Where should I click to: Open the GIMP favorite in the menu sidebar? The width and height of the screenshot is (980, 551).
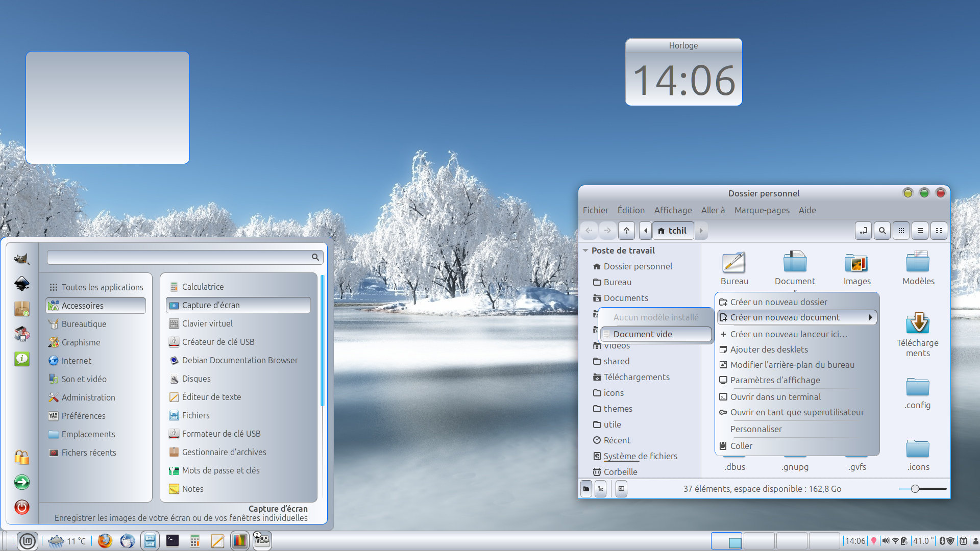point(21,259)
